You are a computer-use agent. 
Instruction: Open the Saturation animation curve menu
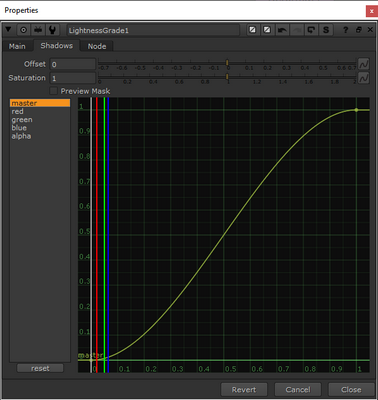(363, 78)
